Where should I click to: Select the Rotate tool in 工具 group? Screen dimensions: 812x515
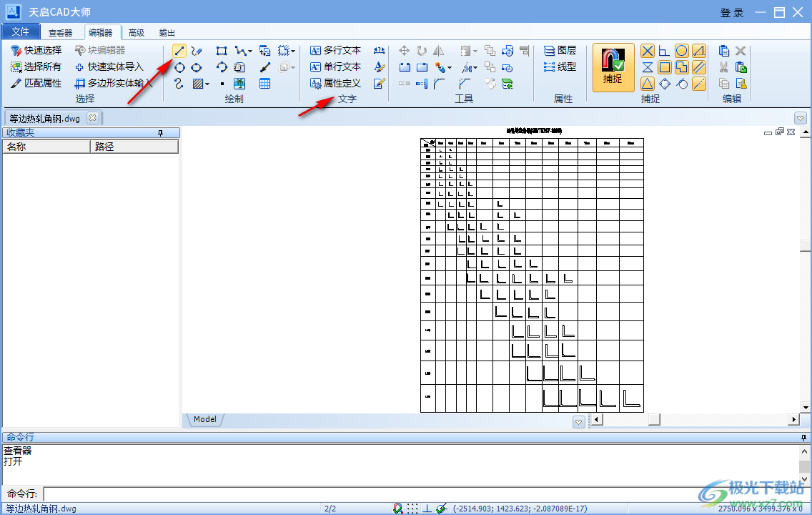click(x=422, y=51)
